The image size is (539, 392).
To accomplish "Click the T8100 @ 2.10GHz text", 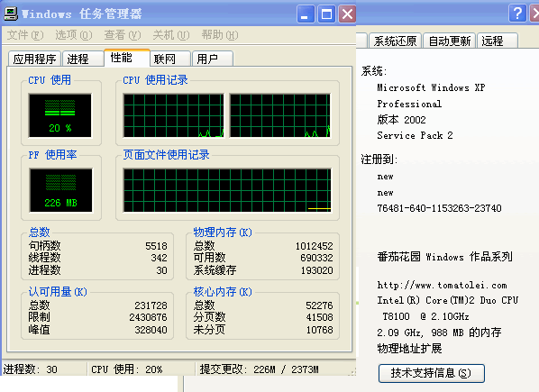I will [426, 316].
